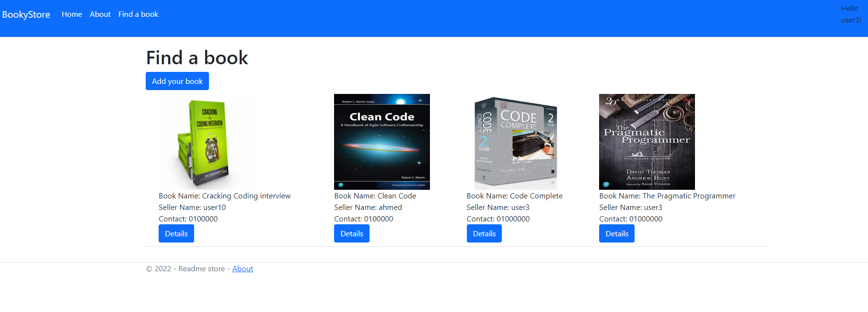Image resolution: width=868 pixels, height=312 pixels.
Task: View Details for Clean Code
Action: click(x=352, y=233)
